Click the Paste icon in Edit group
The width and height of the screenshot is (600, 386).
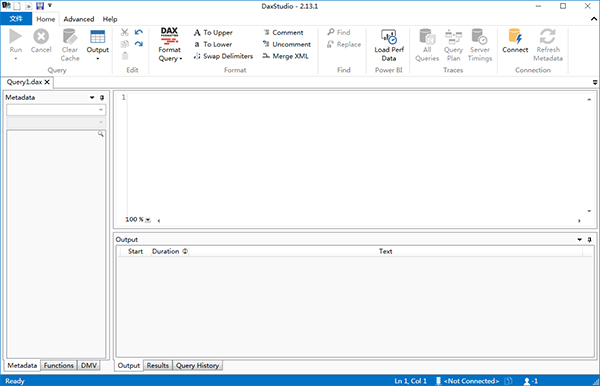125,56
